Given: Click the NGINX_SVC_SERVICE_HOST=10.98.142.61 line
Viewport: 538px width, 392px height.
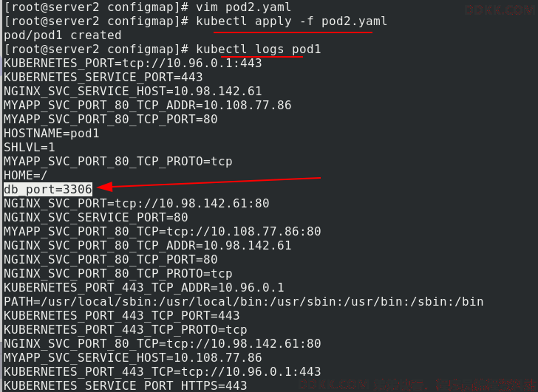Looking at the screenshot, I should click(133, 91).
